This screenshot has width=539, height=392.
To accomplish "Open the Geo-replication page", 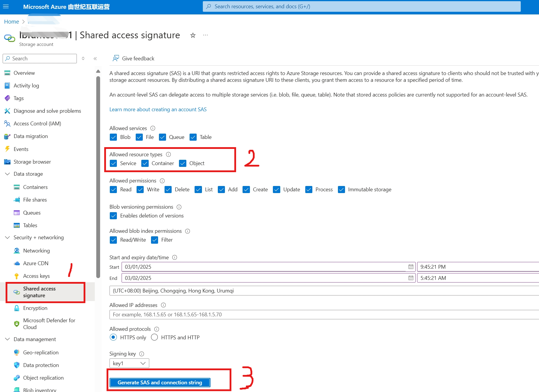I will pyautogui.click(x=41, y=352).
